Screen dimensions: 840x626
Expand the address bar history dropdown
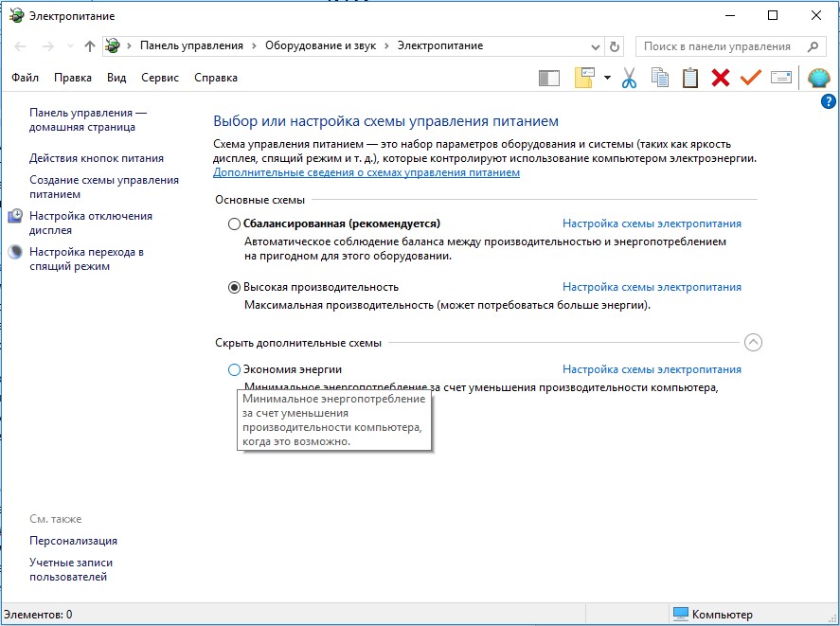point(595,46)
